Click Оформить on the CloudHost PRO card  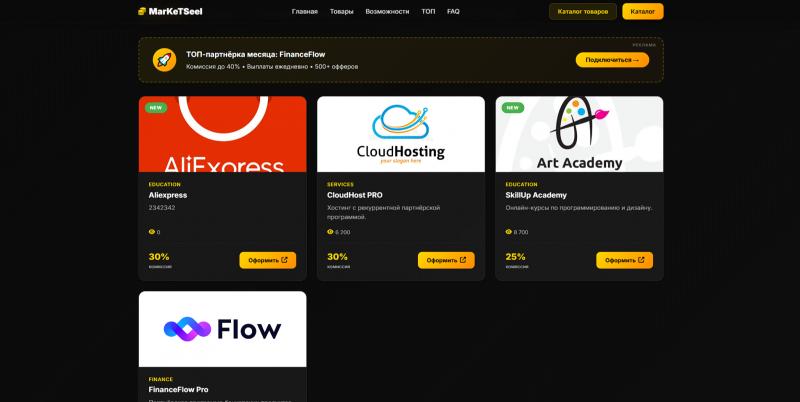pyautogui.click(x=446, y=260)
